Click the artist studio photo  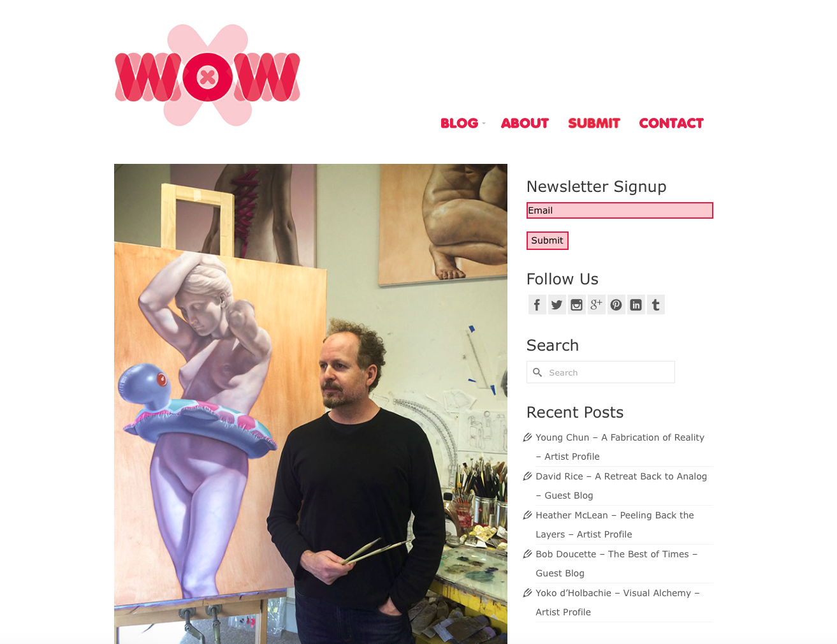[x=310, y=404]
